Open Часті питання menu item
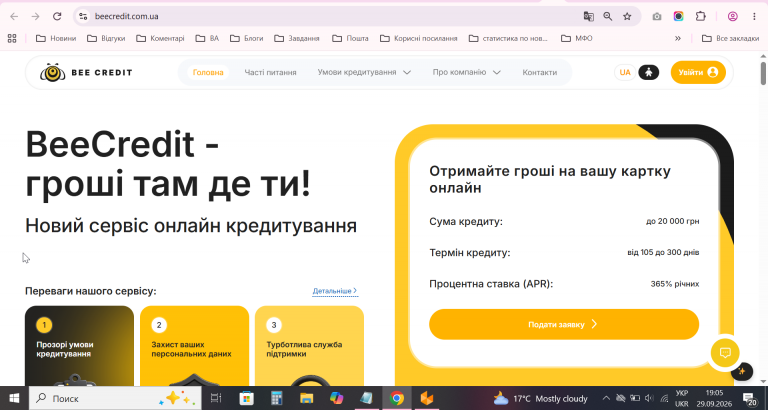This screenshot has width=768, height=410. (x=270, y=72)
